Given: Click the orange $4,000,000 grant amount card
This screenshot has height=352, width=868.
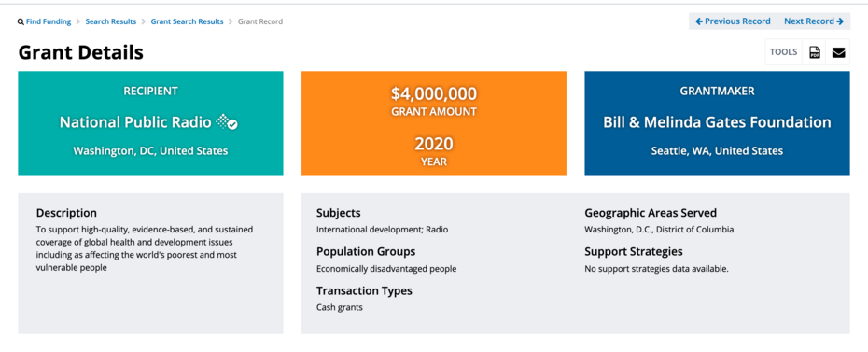Looking at the screenshot, I should click(434, 123).
